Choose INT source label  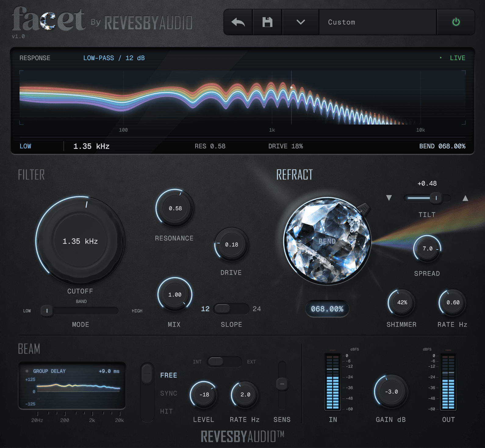pyautogui.click(x=197, y=362)
